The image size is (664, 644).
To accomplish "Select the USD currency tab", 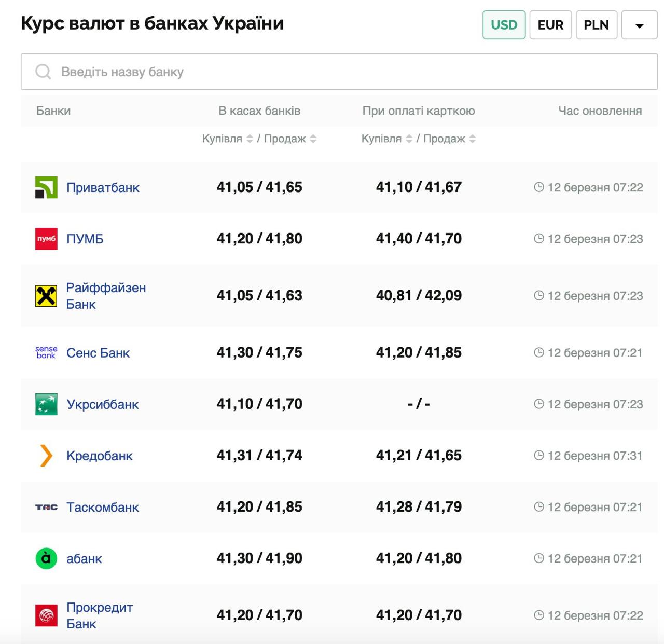I will pos(504,25).
